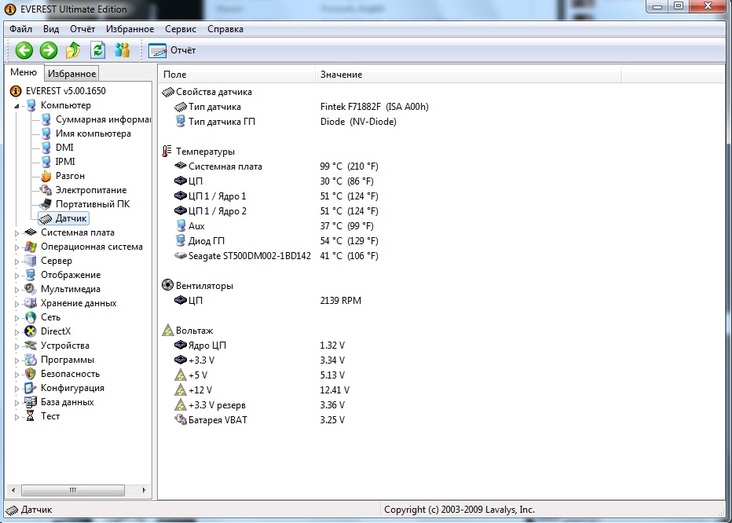The height and width of the screenshot is (523, 732).
Task: Click the two-people toolbar icon
Action: (122, 50)
